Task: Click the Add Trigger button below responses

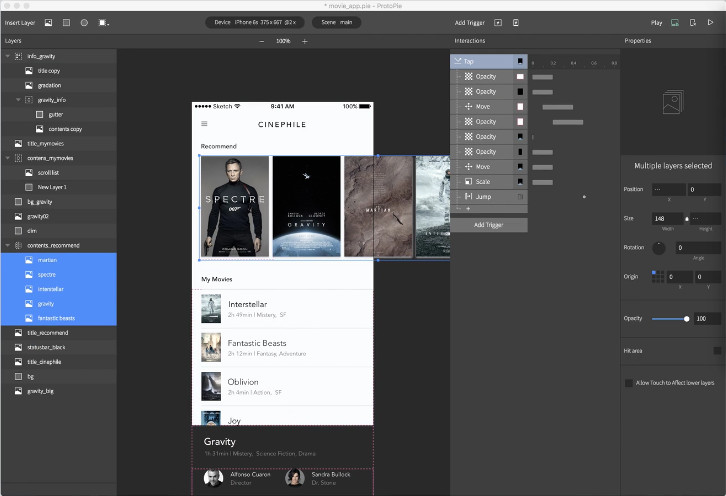Action: pyautogui.click(x=488, y=225)
